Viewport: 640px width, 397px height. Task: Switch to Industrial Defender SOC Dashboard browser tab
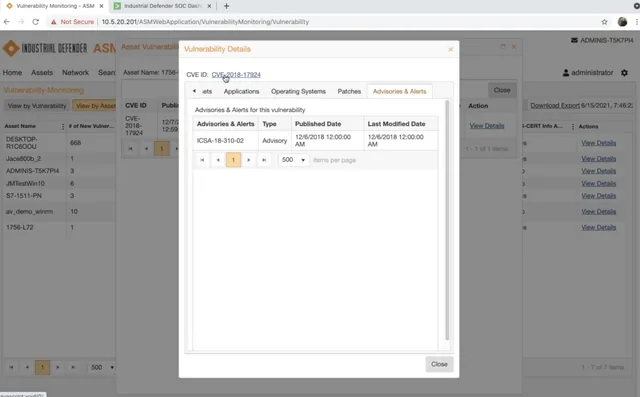162,6
